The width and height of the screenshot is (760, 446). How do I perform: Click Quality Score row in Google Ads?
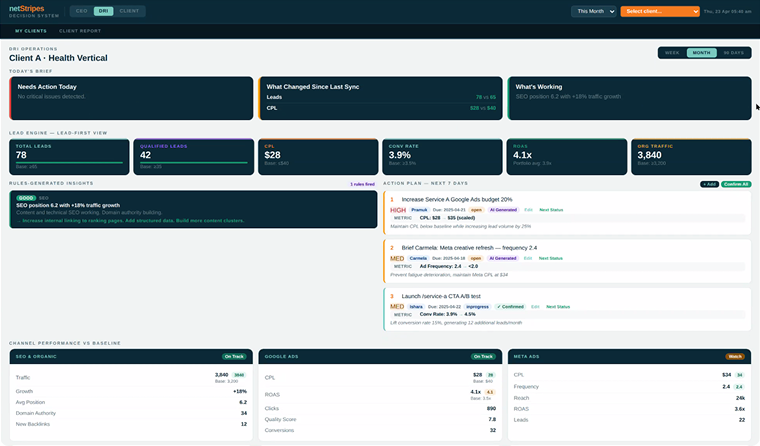coord(380,419)
